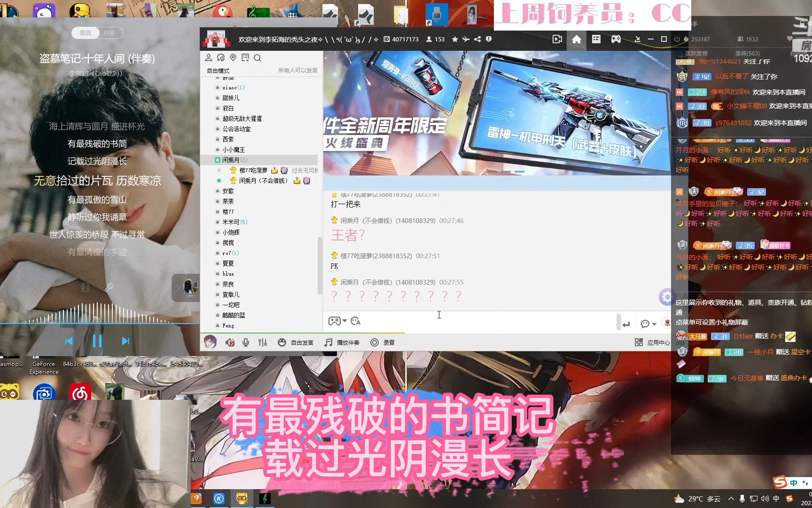Click the blue floating settings gear icon
This screenshot has height=508, width=812.
coord(666,297)
